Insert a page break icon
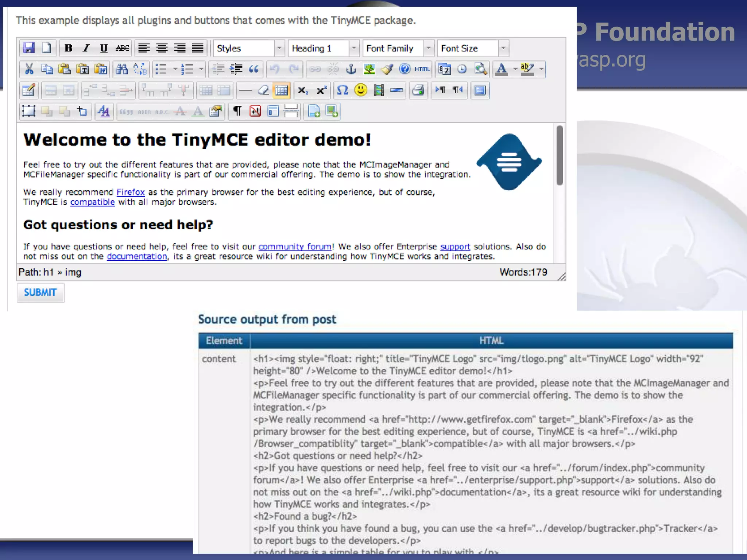 [291, 111]
